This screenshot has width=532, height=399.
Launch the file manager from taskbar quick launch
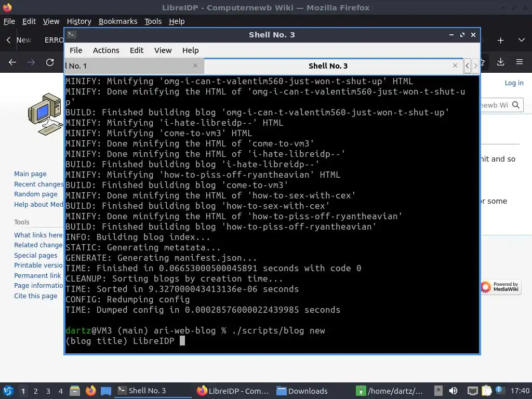click(75, 391)
